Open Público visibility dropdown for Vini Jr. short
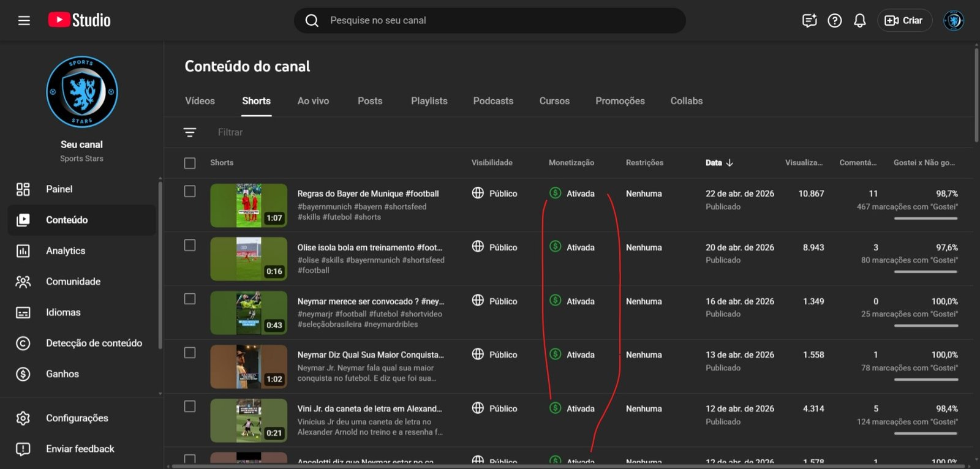Screen dimensions: 980x469 coord(495,408)
